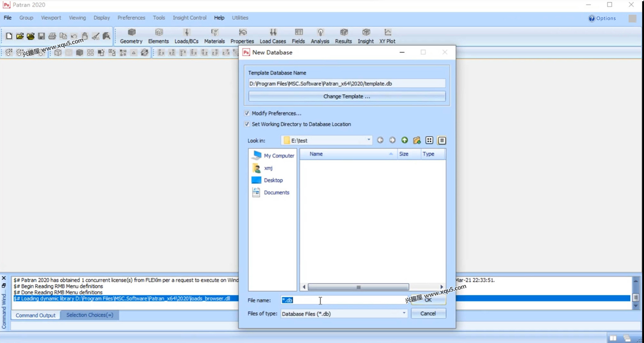Viewport: 644px width, 343px height.
Task: Click the command line input bar
Action: tap(325, 326)
